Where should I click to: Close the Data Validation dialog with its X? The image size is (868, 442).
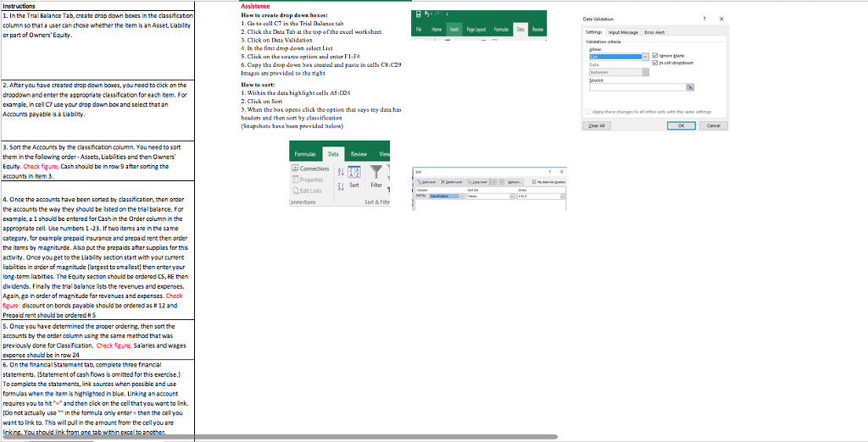coord(721,19)
